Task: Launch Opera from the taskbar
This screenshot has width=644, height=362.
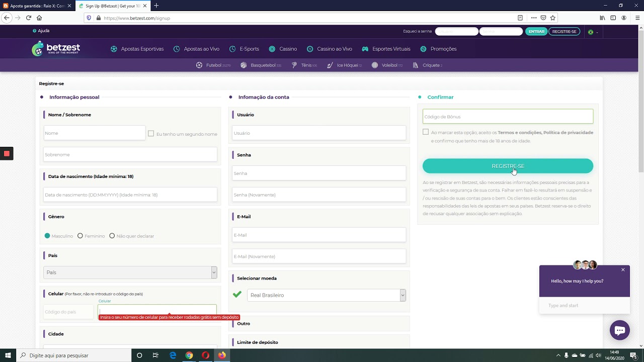Action: click(x=205, y=355)
